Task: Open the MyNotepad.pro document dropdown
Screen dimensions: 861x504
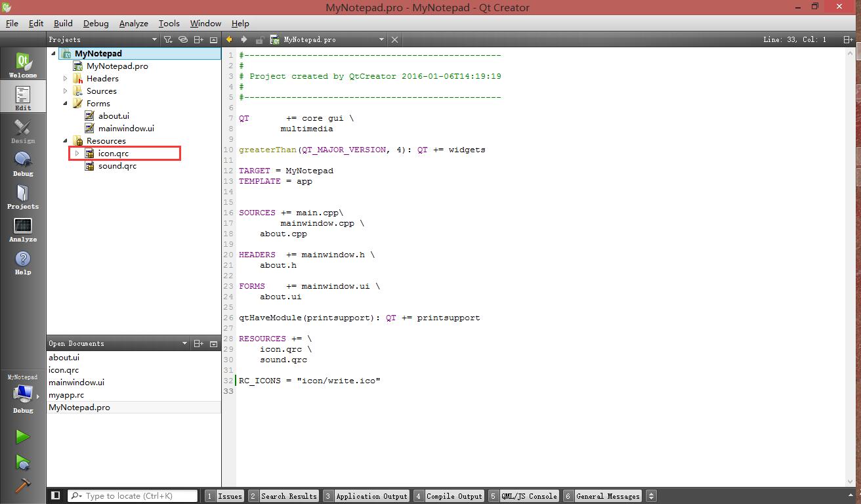Action: (327, 39)
